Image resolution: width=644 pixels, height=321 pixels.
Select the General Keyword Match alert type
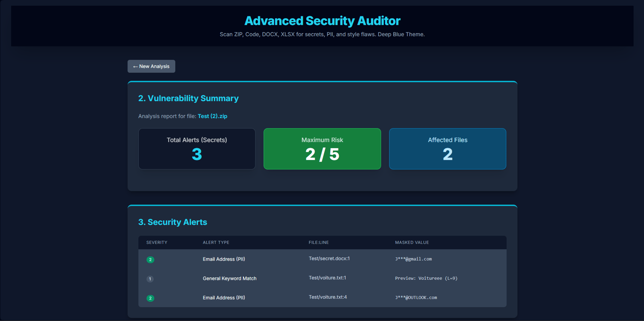(x=230, y=279)
